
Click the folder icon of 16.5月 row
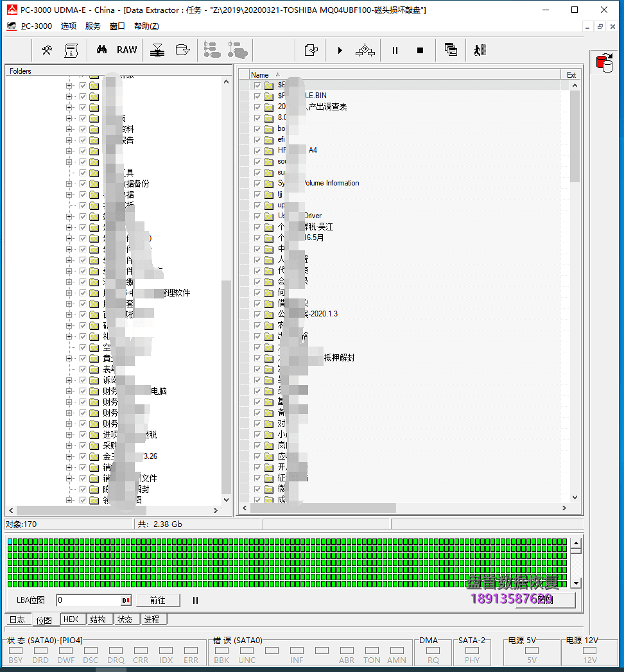[x=269, y=238]
